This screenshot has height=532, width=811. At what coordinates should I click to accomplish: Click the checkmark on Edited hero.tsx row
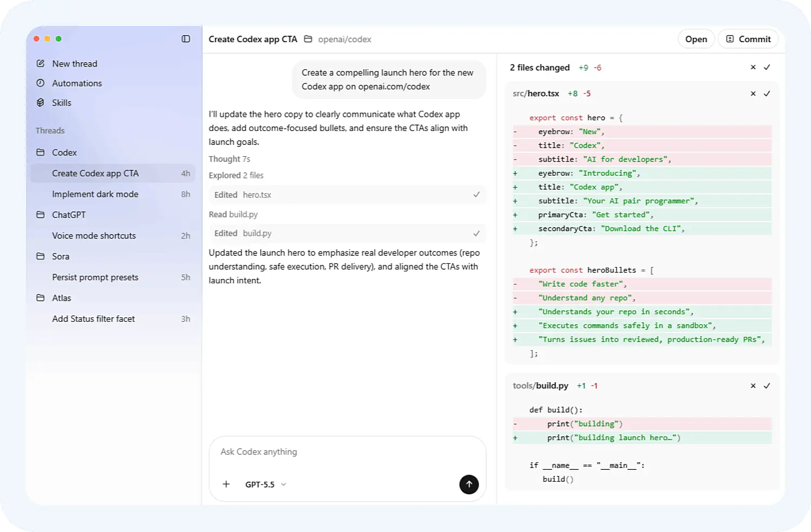tap(476, 195)
